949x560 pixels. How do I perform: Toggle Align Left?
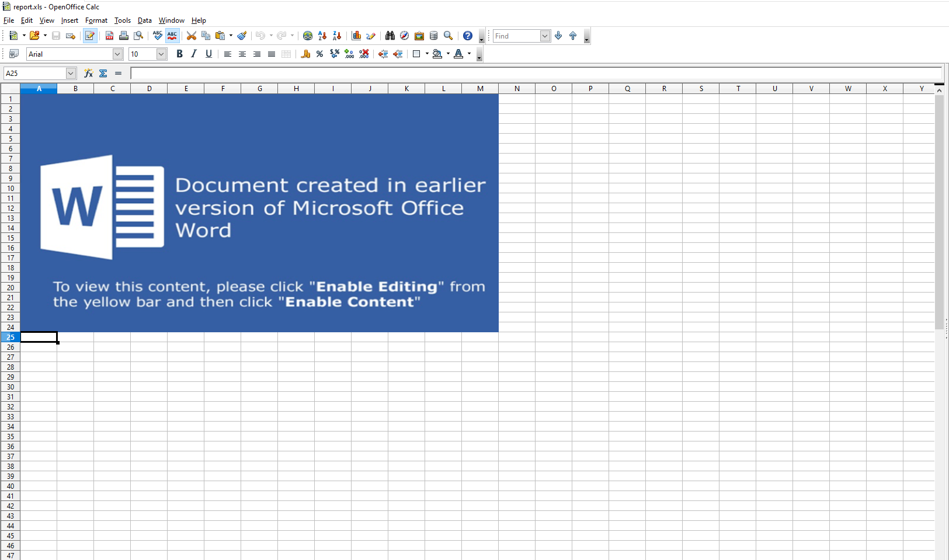(228, 54)
